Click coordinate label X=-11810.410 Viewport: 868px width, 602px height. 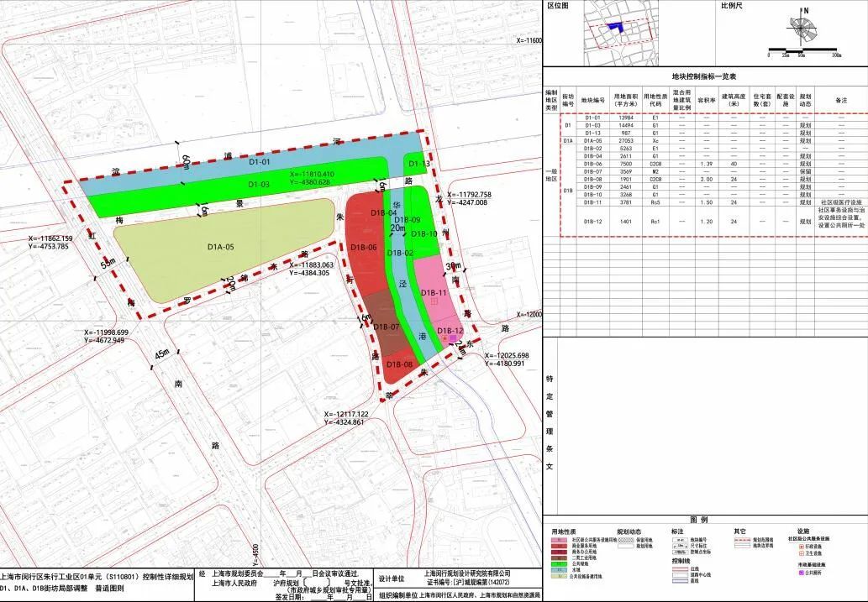312,175
